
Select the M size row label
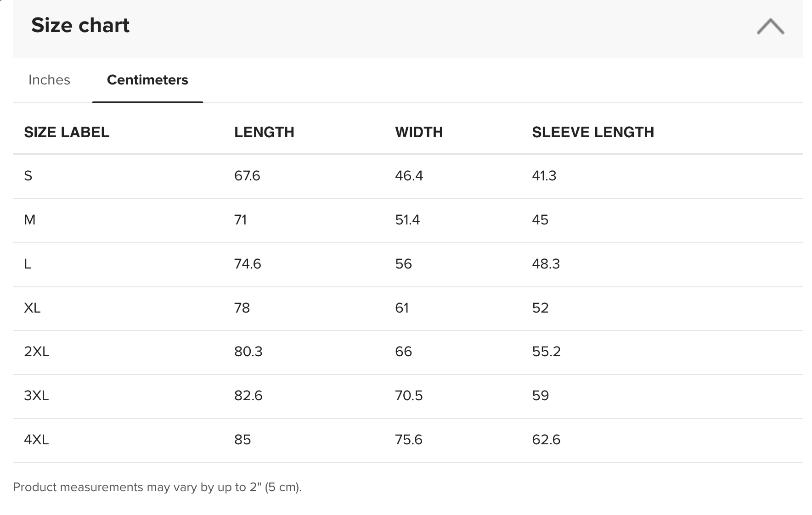tap(30, 220)
